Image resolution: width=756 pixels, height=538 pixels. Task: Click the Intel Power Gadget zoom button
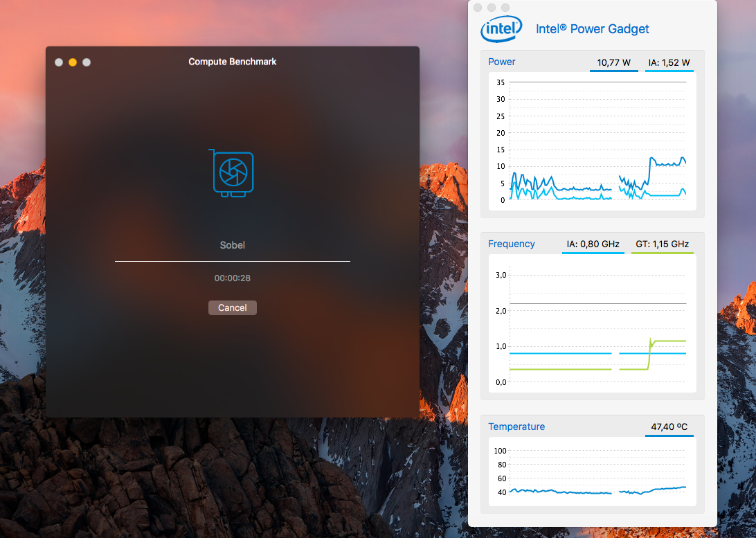pos(505,8)
